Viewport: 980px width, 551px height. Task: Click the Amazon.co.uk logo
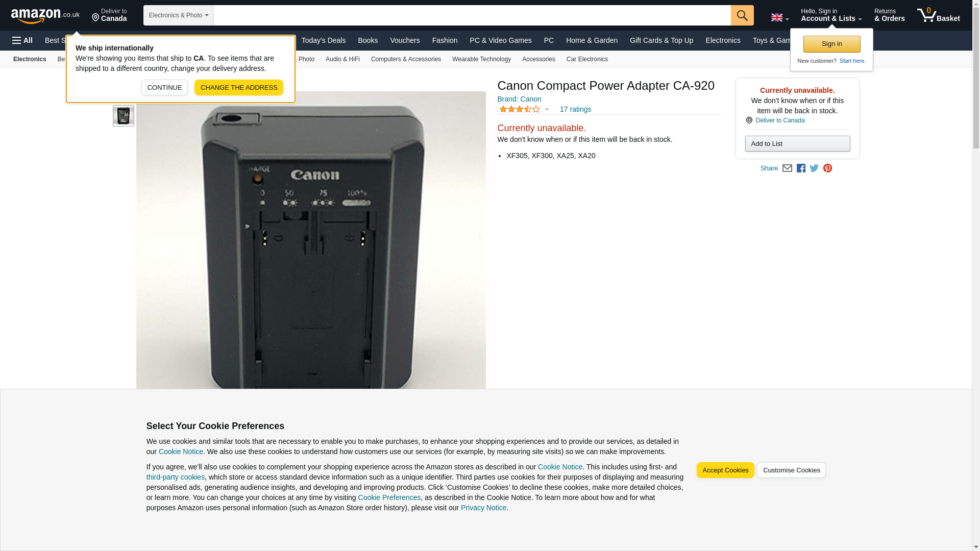click(x=45, y=15)
